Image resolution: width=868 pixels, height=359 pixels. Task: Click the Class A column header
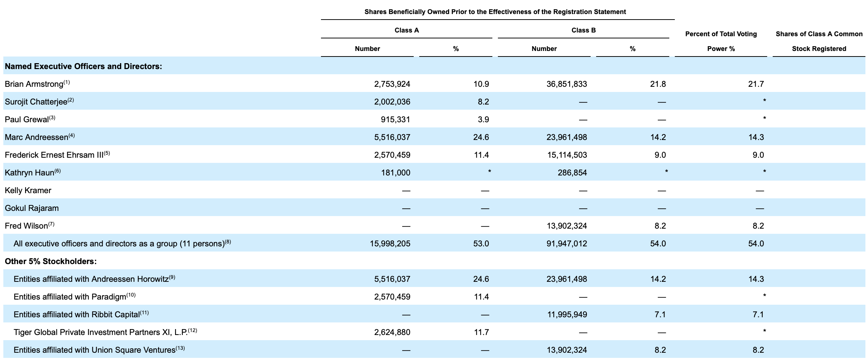pyautogui.click(x=407, y=30)
